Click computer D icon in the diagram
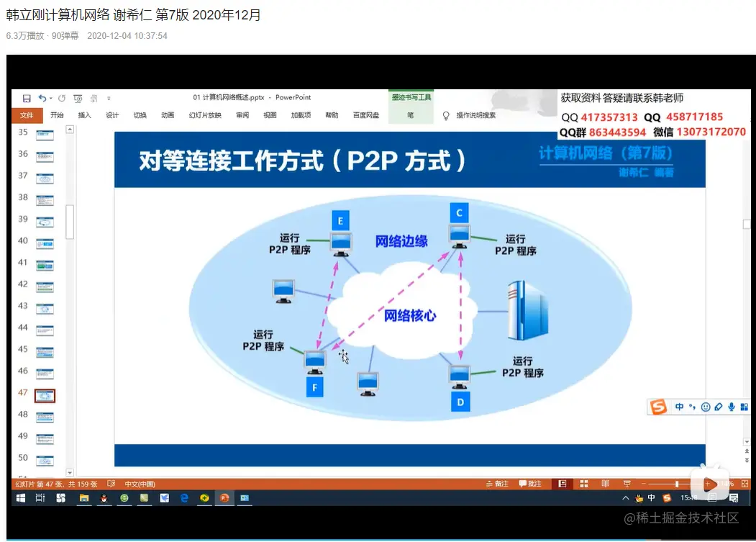Screen dimensions: 756x542 (x=459, y=377)
